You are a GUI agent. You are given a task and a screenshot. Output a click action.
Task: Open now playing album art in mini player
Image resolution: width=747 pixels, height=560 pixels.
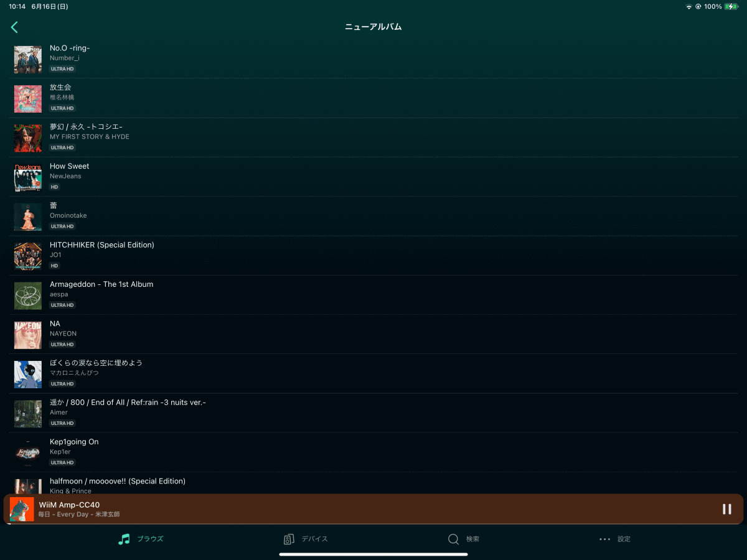(x=22, y=509)
